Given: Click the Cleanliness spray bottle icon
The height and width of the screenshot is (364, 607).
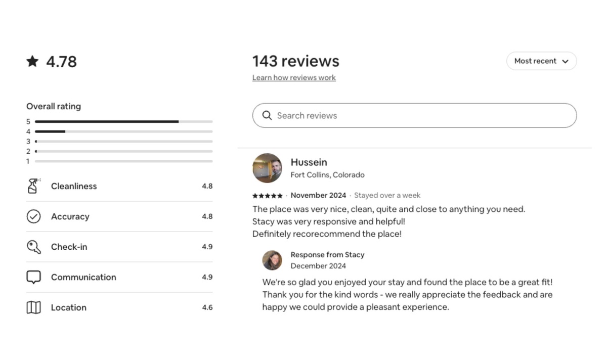Looking at the screenshot, I should 33,186.
